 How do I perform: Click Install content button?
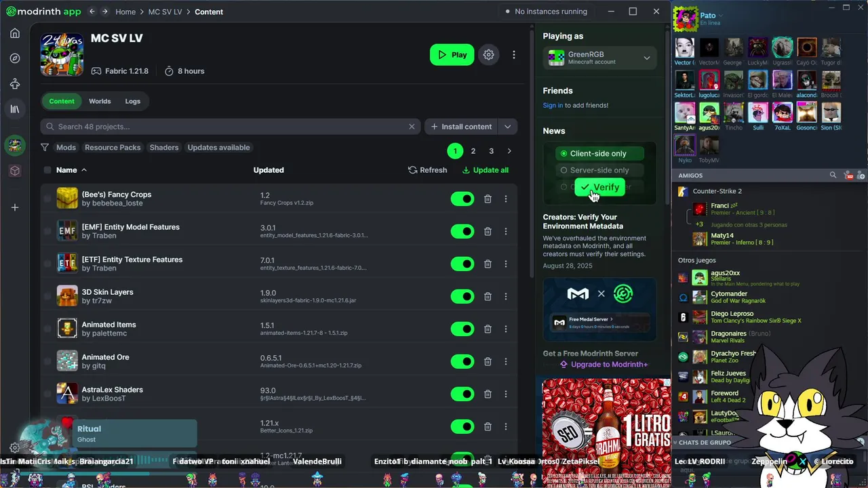point(460,127)
